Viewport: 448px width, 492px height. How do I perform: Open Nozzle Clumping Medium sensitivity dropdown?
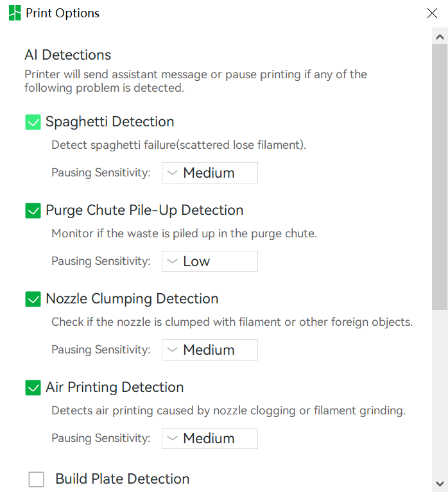(210, 350)
